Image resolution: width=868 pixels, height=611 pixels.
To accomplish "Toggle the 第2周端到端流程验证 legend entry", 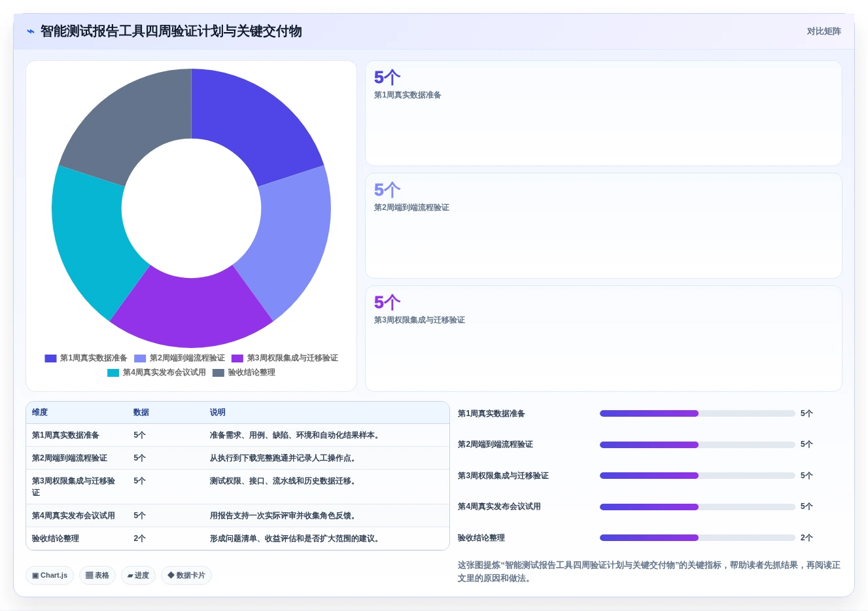I will click(x=179, y=358).
